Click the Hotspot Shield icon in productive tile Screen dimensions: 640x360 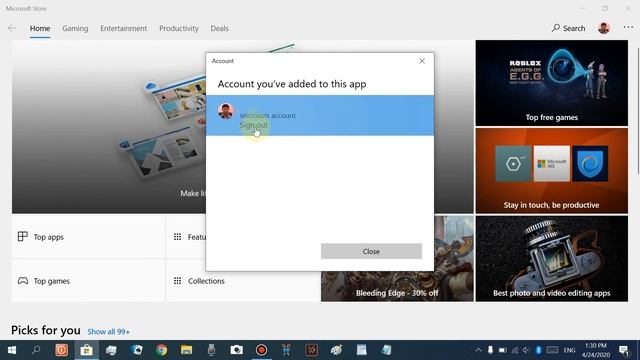(x=590, y=164)
